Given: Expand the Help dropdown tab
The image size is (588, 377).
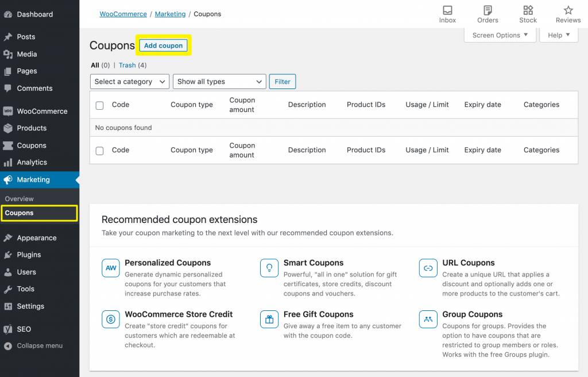Looking at the screenshot, I should coord(559,35).
